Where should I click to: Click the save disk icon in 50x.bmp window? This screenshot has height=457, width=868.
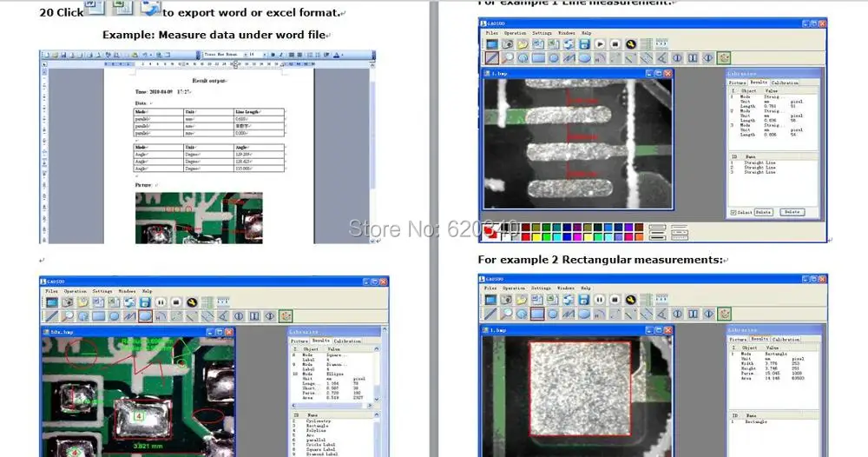click(x=145, y=302)
